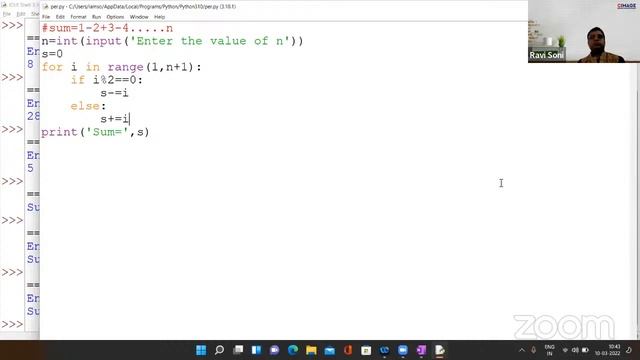640x360 pixels.
Task: Switch to OneNote in taskbar
Action: [421, 350]
